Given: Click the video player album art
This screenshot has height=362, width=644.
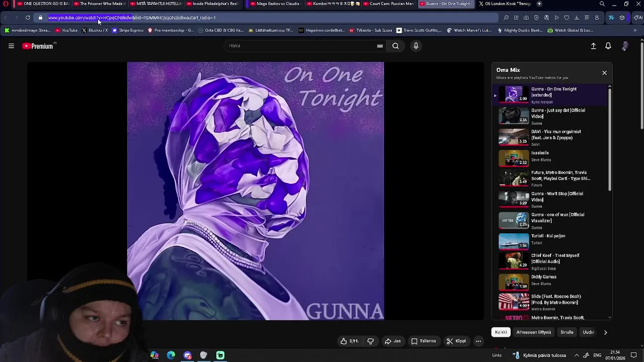Looking at the screenshot, I should [256, 191].
